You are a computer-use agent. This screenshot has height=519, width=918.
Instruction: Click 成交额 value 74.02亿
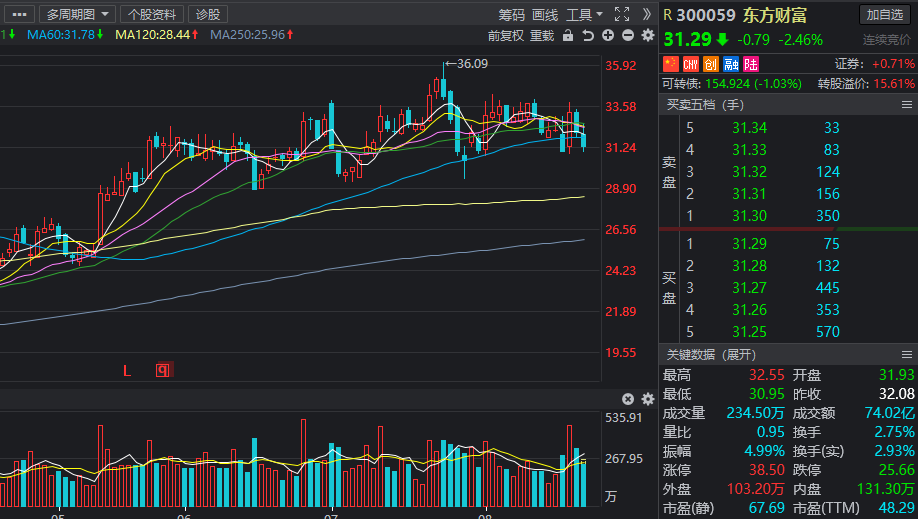(x=889, y=413)
